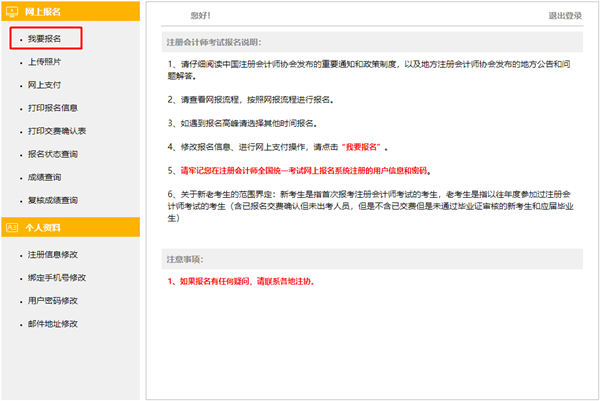The image size is (600, 401).
Task: Click red "我要报名" link in instructions
Action: [x=361, y=146]
